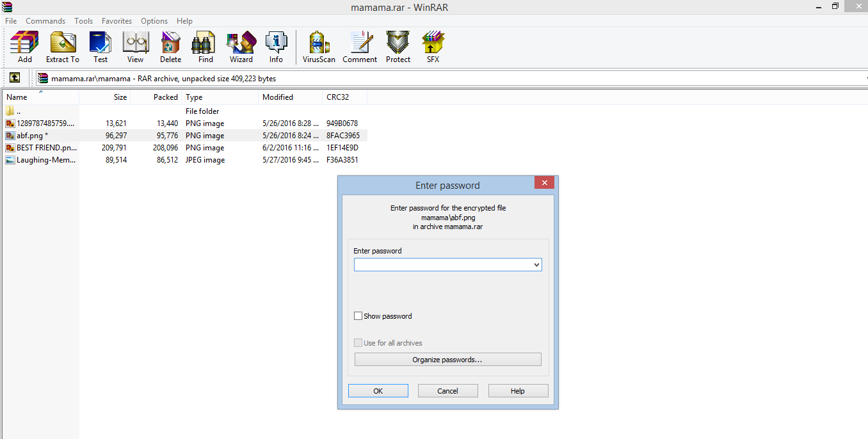Click the Protect archive icon
The height and width of the screenshot is (439, 868).
[398, 47]
